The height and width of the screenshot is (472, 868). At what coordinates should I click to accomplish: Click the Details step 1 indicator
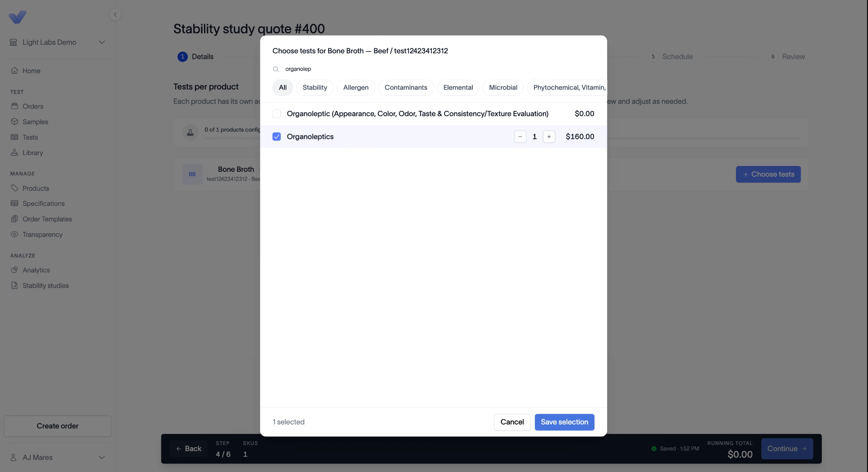(195, 57)
